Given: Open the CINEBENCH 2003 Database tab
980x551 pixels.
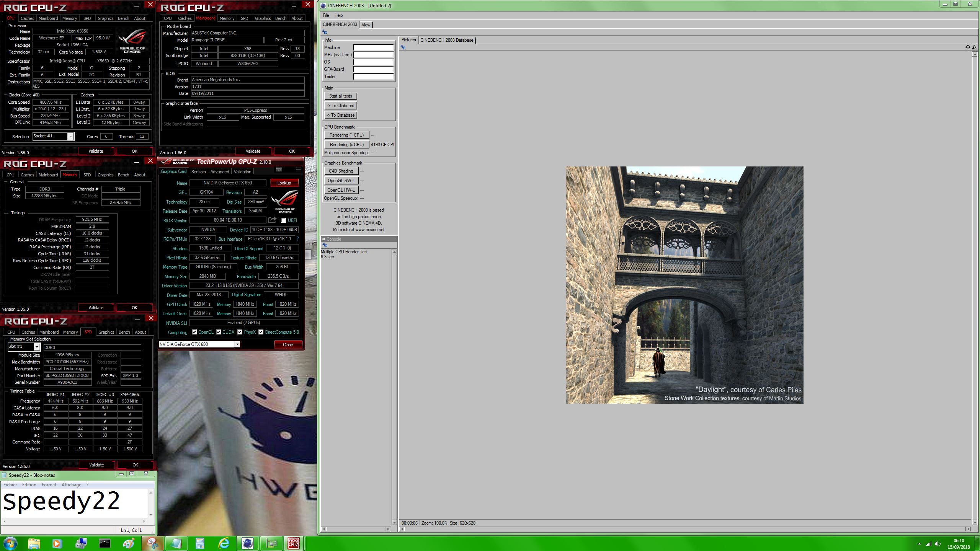Looking at the screenshot, I should pyautogui.click(x=447, y=40).
